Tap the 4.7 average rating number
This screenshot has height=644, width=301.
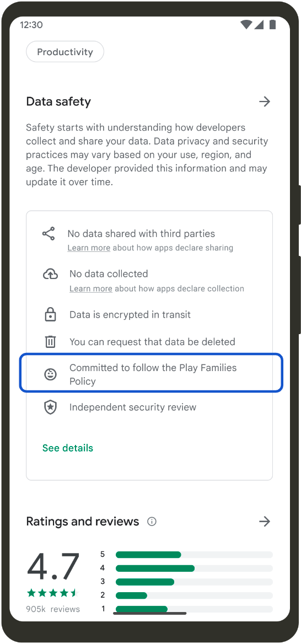(53, 567)
